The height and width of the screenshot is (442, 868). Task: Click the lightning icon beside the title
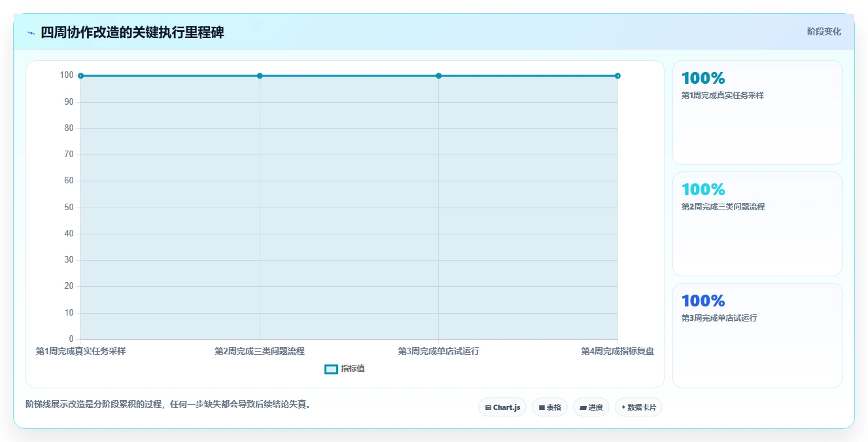31,33
